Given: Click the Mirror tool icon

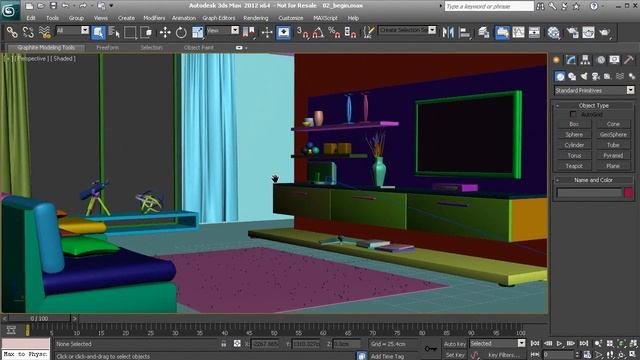Looking at the screenshot, I should [448, 32].
